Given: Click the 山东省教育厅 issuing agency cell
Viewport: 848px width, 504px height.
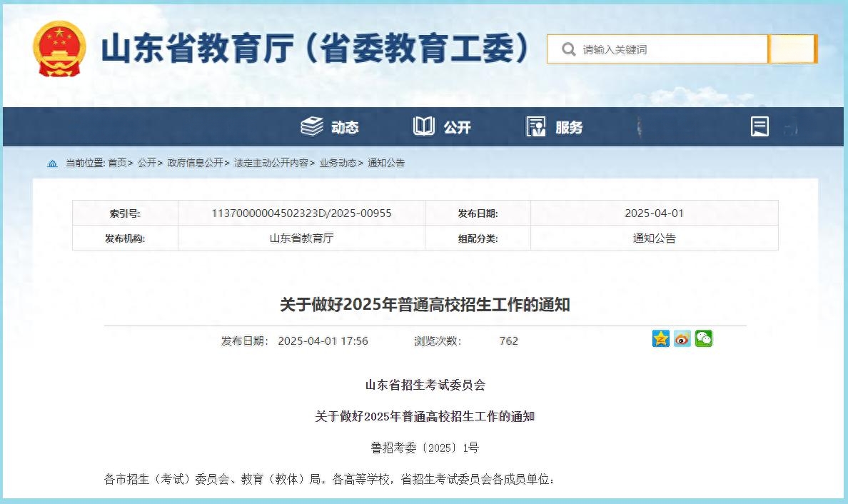Looking at the screenshot, I should click(x=301, y=238).
